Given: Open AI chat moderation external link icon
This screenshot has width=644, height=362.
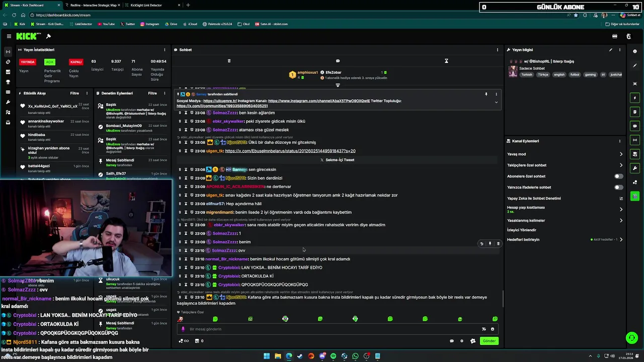Looking at the screenshot, I should [x=621, y=198].
